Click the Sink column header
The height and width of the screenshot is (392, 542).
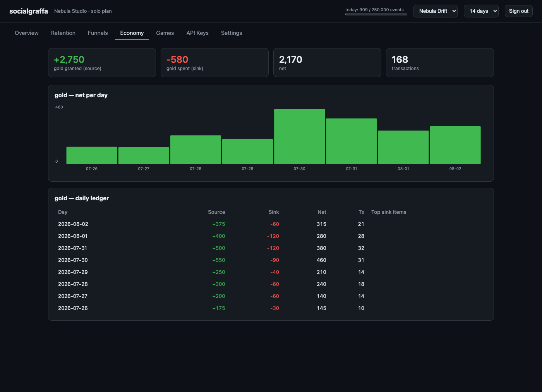coord(274,212)
